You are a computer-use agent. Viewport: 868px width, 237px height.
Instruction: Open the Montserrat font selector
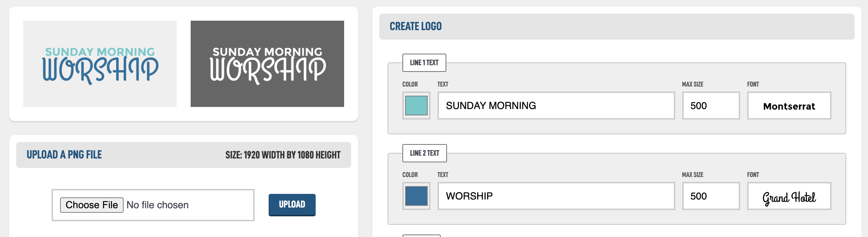(789, 106)
